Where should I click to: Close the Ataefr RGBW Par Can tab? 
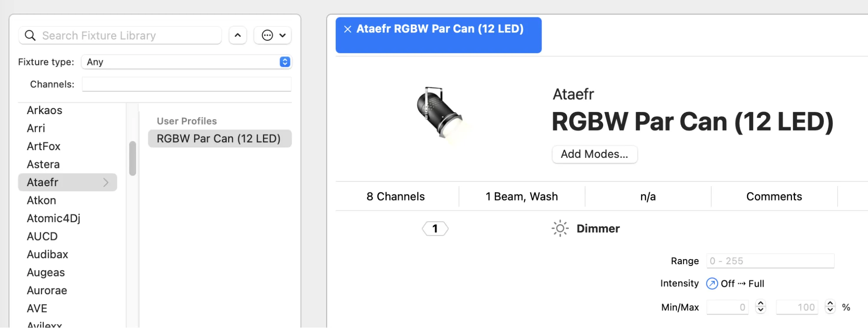click(x=347, y=29)
